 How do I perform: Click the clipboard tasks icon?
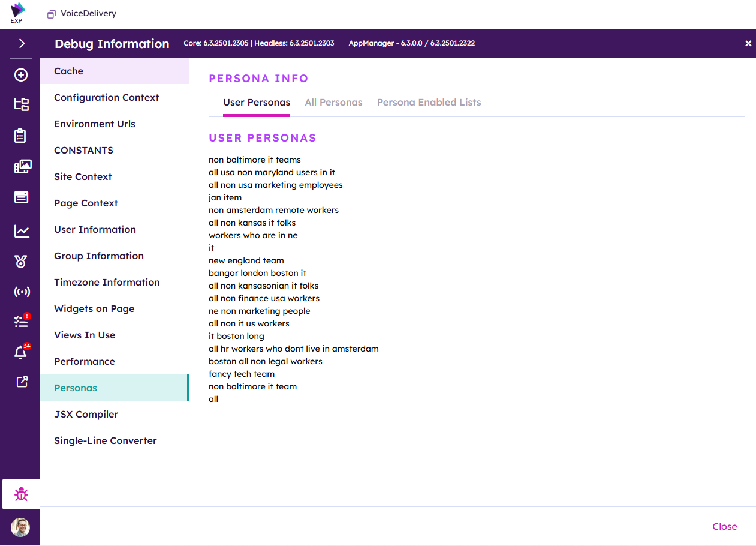click(x=21, y=136)
